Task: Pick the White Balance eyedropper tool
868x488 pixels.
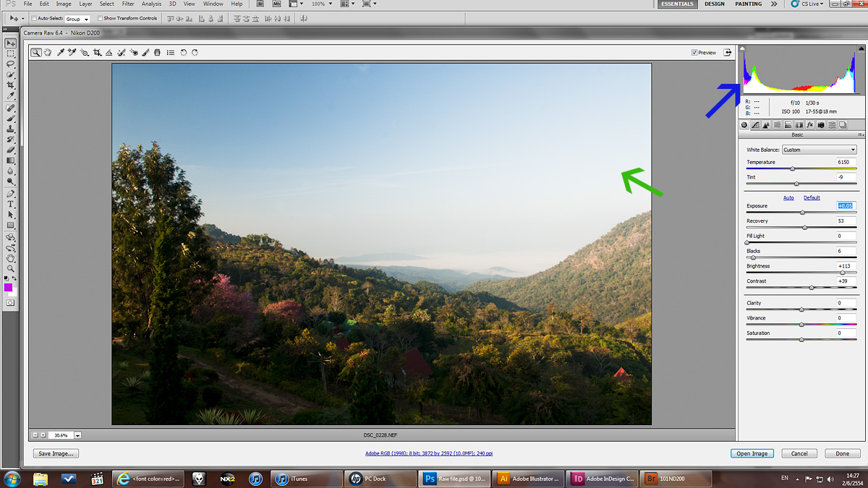Action: 61,53
